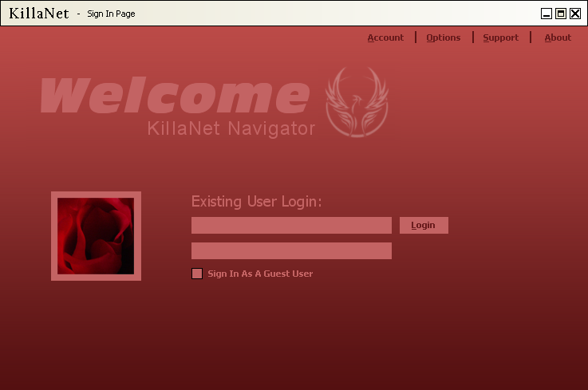Check Sign In As A Guest User
This screenshot has width=588, height=390.
[197, 274]
